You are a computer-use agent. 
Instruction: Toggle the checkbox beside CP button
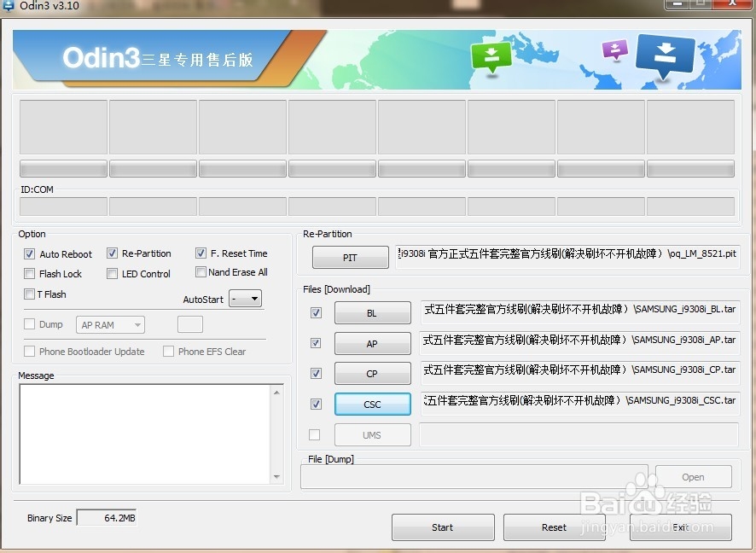pos(317,373)
